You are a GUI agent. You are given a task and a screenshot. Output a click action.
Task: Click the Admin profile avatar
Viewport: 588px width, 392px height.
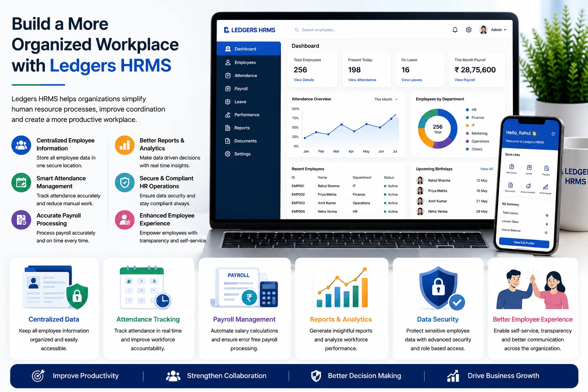pyautogui.click(x=483, y=30)
